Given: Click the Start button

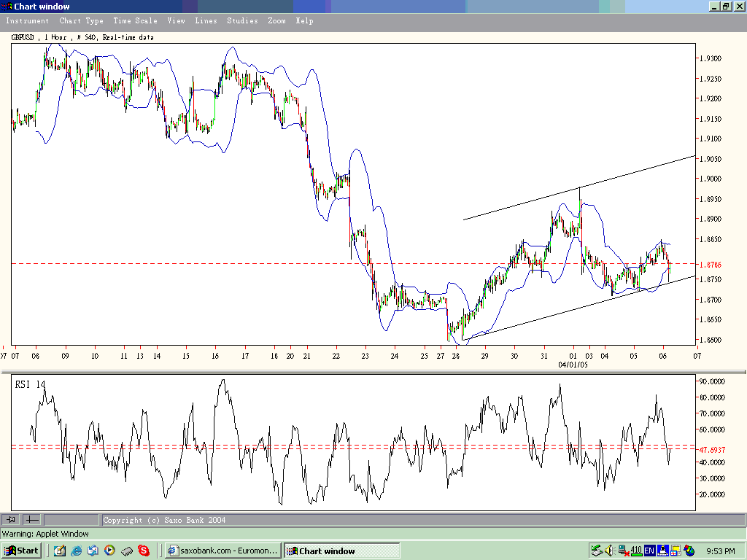Looking at the screenshot, I should (x=21, y=551).
